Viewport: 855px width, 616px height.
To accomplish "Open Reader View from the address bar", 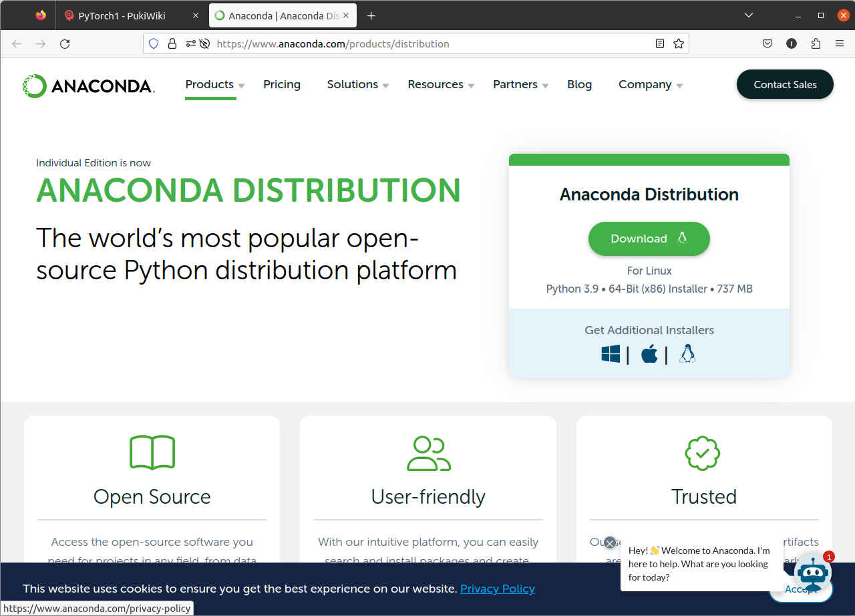I will click(660, 43).
